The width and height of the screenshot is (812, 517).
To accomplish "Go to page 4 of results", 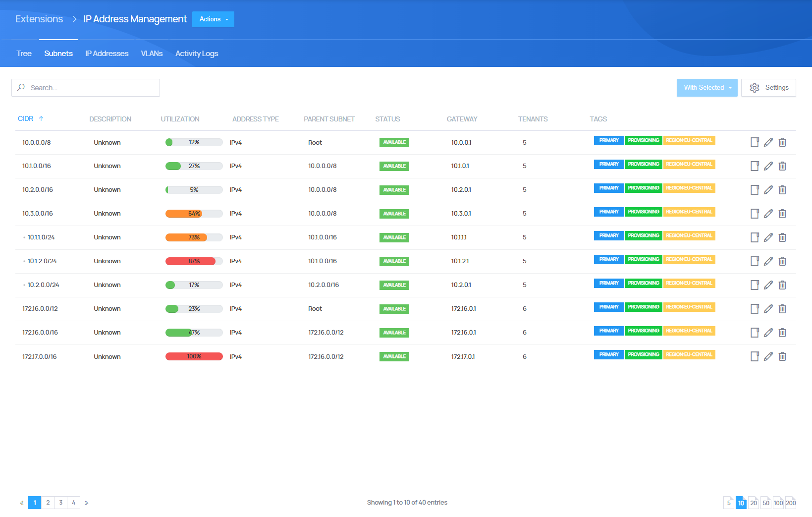I will pos(74,503).
